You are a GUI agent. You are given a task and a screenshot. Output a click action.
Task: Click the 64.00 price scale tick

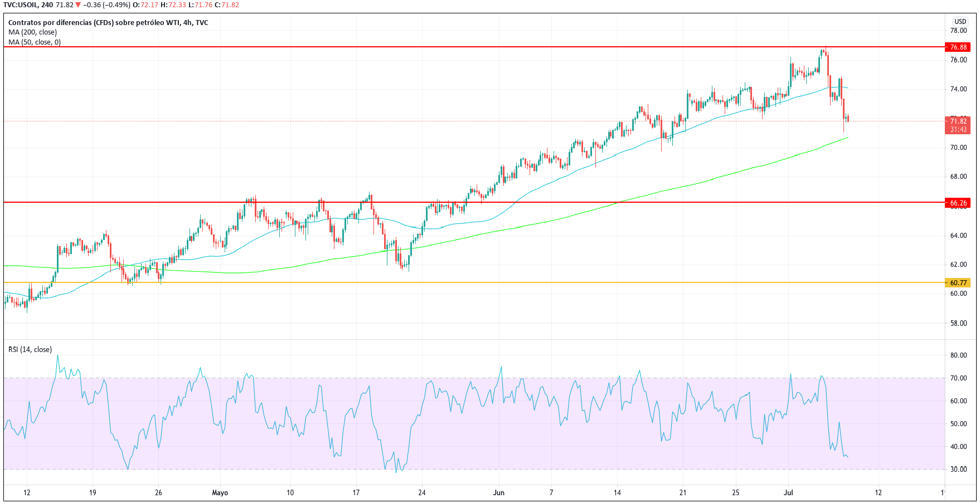coord(958,236)
